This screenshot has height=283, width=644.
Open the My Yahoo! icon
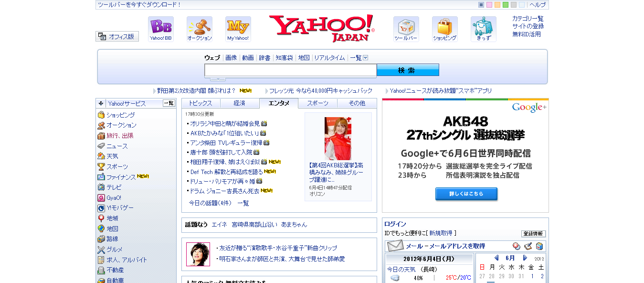238,29
